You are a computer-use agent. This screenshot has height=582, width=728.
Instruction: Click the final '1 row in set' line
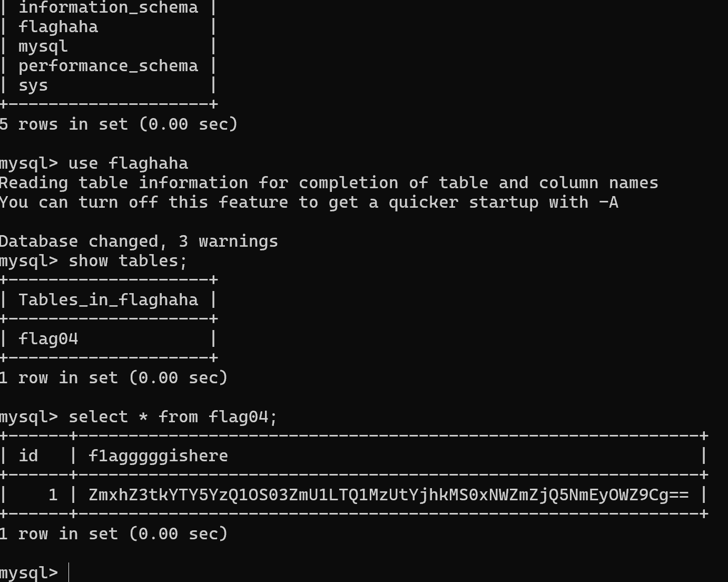pyautogui.click(x=113, y=534)
